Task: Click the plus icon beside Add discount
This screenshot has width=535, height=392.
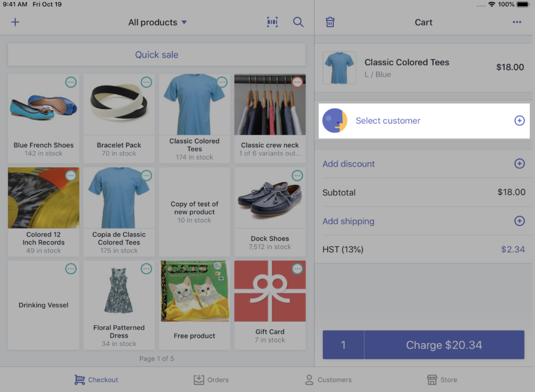Action: (x=519, y=164)
